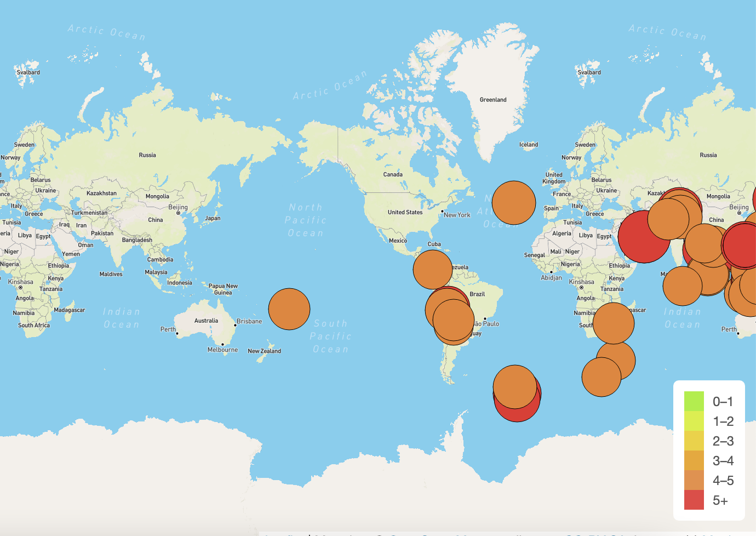756x536 pixels.
Task: Click the green 0–1 legend swatch
Action: tap(694, 401)
